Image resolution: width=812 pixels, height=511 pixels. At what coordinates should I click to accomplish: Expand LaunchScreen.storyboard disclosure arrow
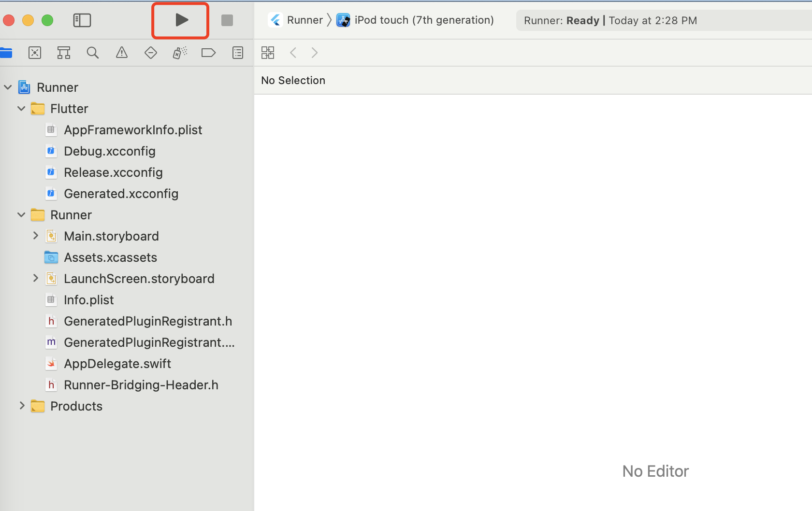[x=35, y=278]
